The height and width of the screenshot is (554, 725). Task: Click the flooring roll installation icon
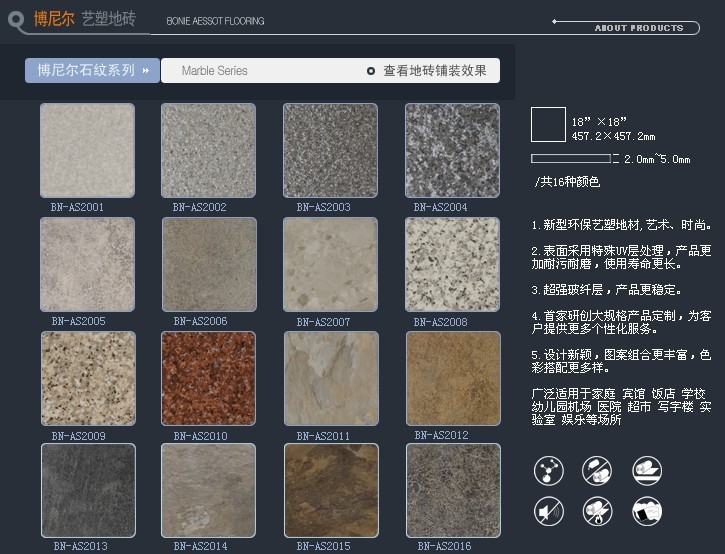point(646,472)
